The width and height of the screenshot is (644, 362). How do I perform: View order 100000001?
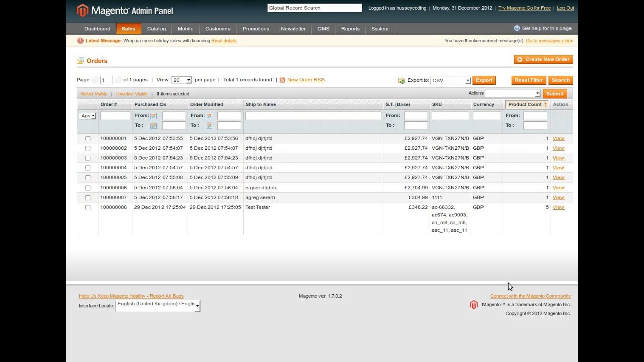(x=558, y=138)
